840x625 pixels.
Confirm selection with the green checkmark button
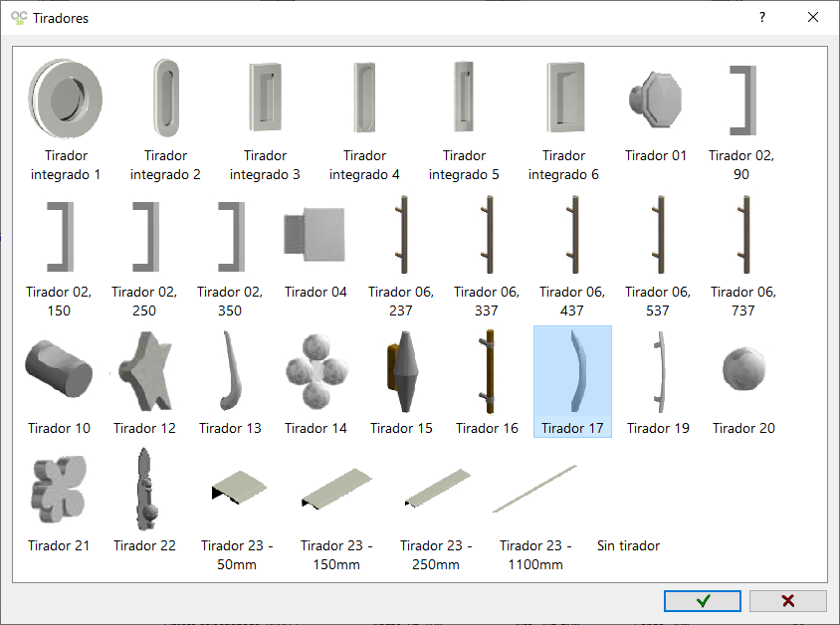click(703, 601)
